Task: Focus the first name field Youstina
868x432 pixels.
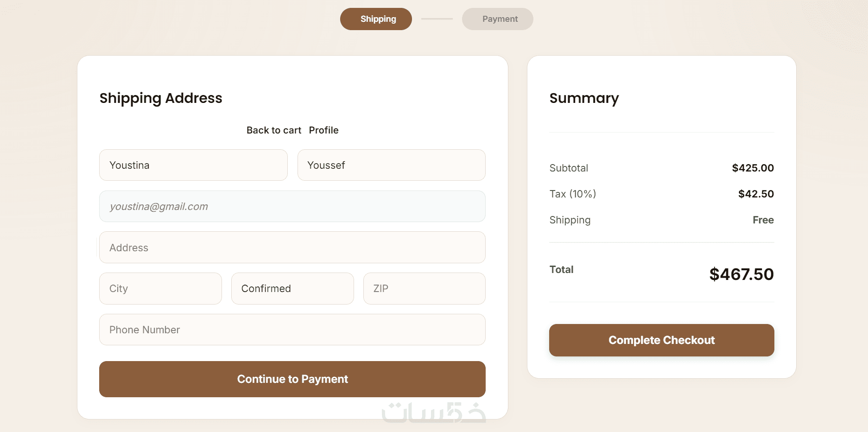Action: point(193,165)
